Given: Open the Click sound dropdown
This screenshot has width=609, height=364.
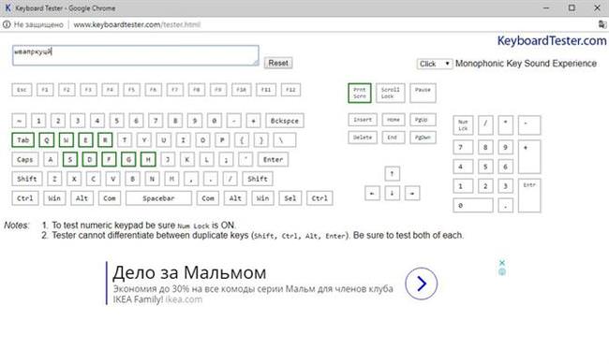Looking at the screenshot, I should pos(435,64).
